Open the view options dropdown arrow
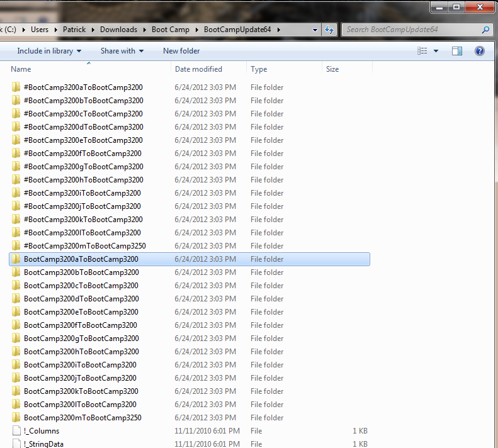This screenshot has height=448, width=498. tap(436, 51)
